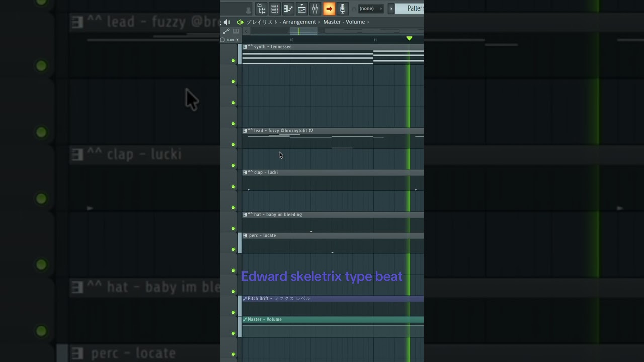Open the playlist view toolbar icon
The image size is (644, 362).
click(302, 9)
